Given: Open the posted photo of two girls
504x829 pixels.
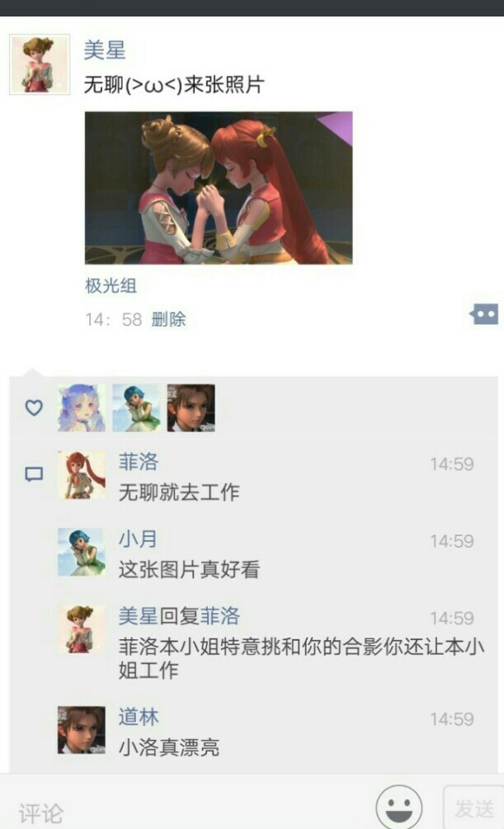Looking at the screenshot, I should [219, 188].
